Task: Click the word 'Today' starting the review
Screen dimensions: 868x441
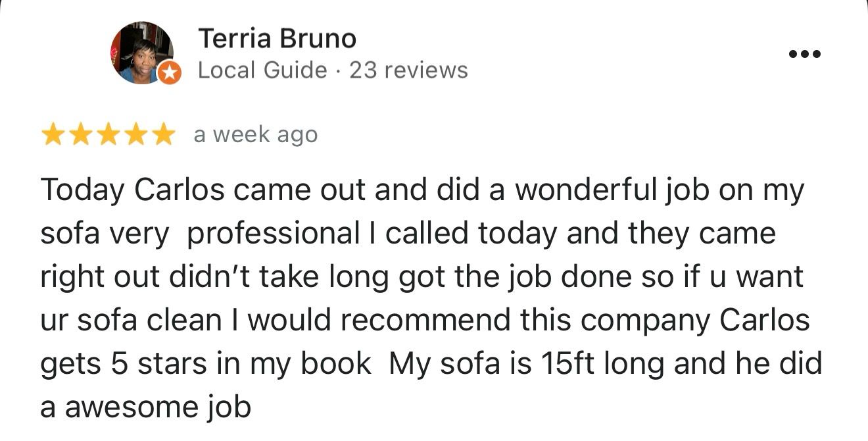Action: (x=82, y=191)
